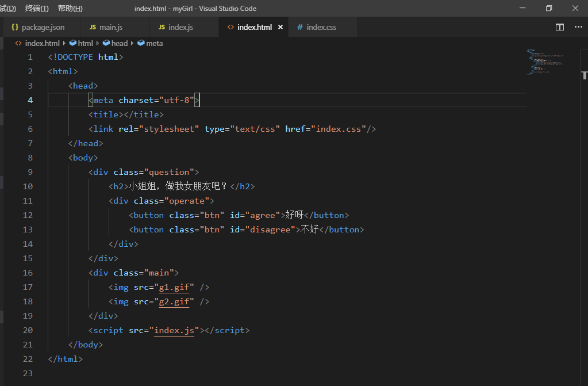Minimize the VS Code window
The height and width of the screenshot is (386, 588).
(522, 8)
